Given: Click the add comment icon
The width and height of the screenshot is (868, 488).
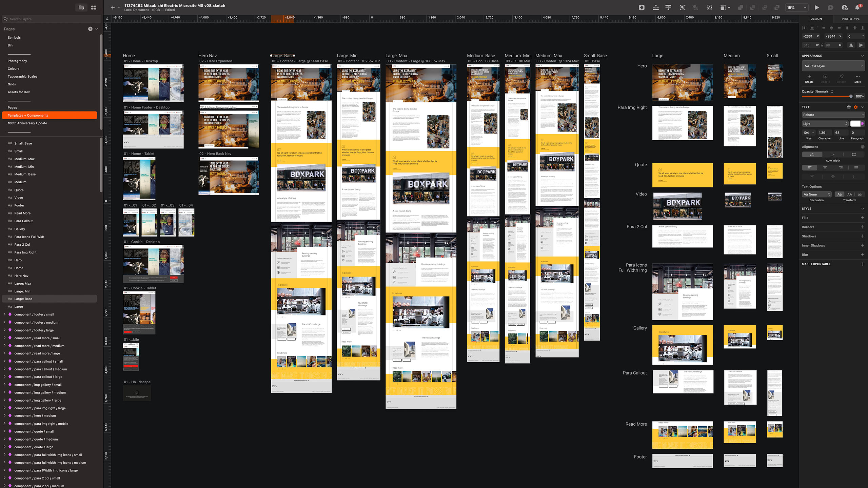Looking at the screenshot, I should [830, 7].
